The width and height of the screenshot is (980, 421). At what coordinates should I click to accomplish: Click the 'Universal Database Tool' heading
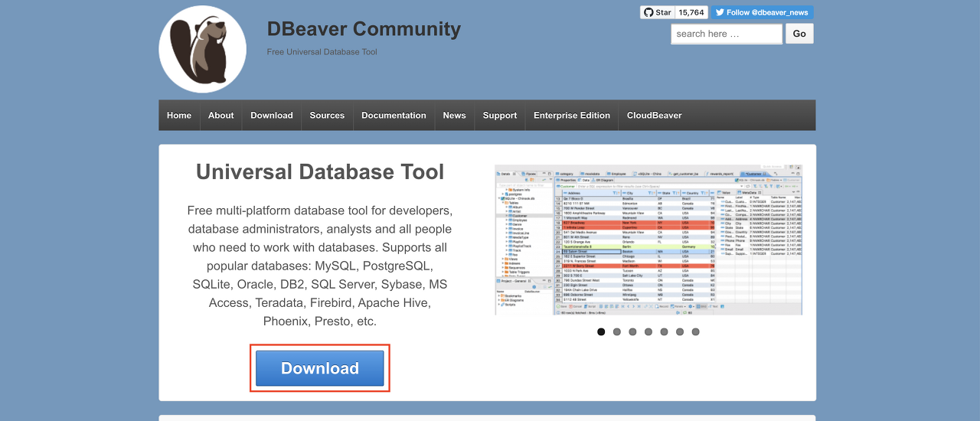click(320, 171)
